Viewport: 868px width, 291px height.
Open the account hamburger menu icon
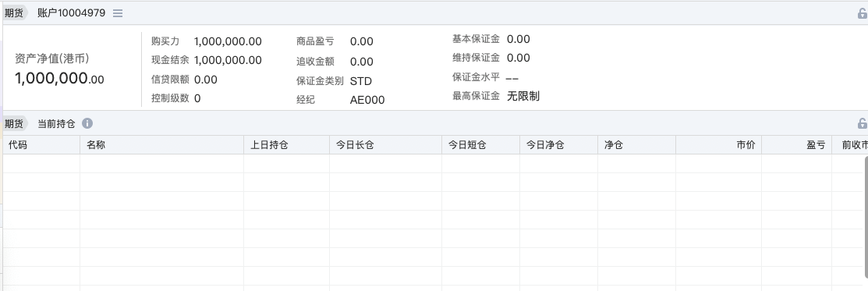click(x=117, y=13)
